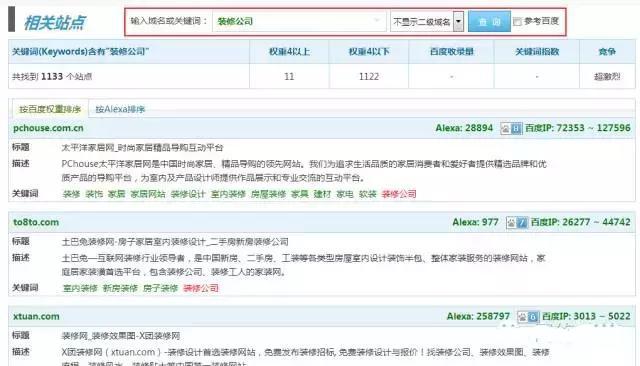
Task: Click red keyword 装修公司 in pchouse row
Action: click(x=399, y=194)
